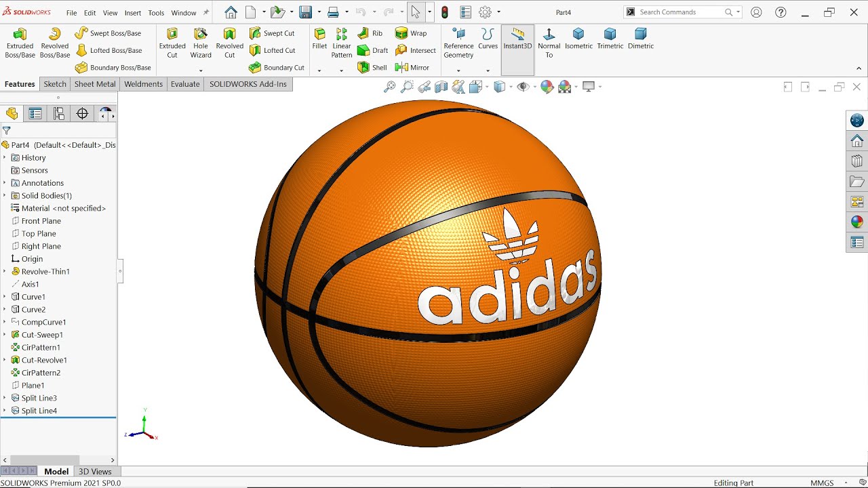The height and width of the screenshot is (488, 868).
Task: Select the Revolved Cut tool
Action: [230, 43]
